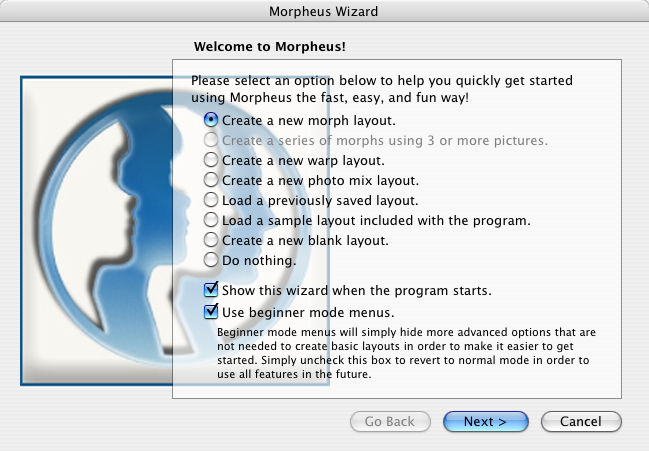649x451 pixels.
Task: Choose the 'Do nothing' radio option
Action: pos(211,260)
